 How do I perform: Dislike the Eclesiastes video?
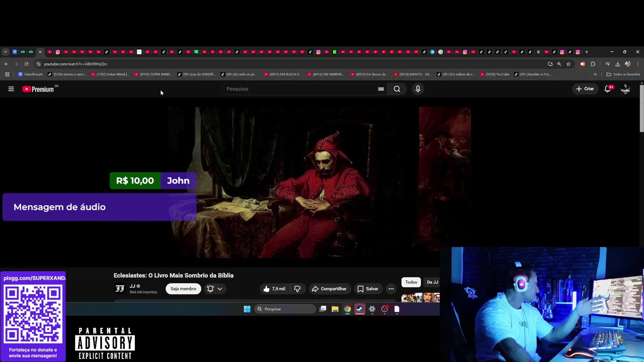point(297,289)
